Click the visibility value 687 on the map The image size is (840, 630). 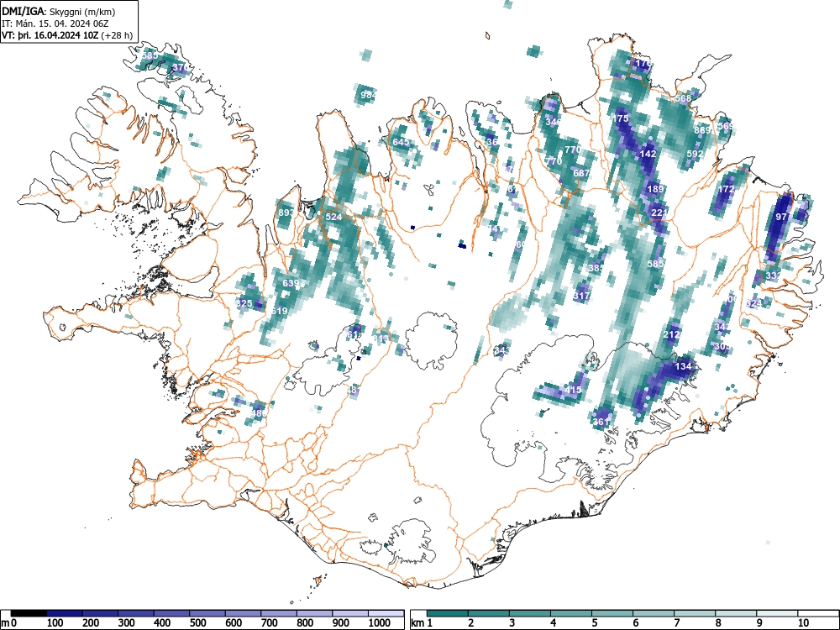[x=581, y=173]
